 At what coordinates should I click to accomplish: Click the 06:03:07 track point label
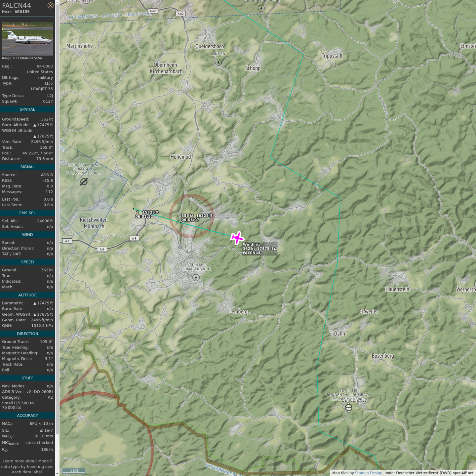[x=190, y=220]
